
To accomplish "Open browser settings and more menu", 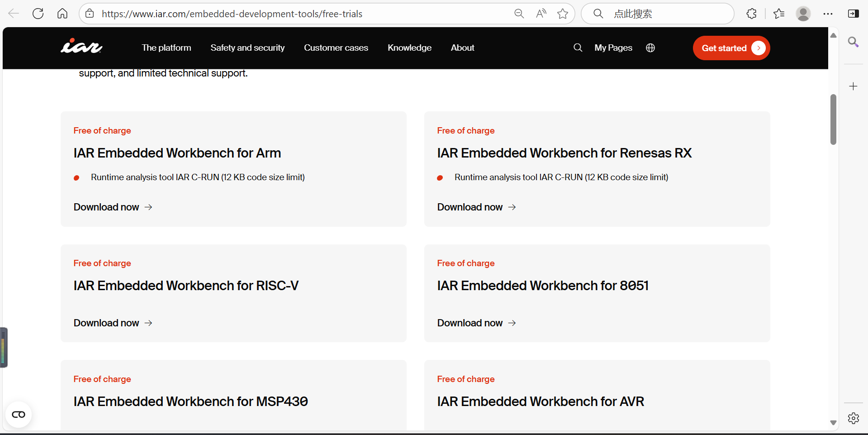I will click(828, 14).
